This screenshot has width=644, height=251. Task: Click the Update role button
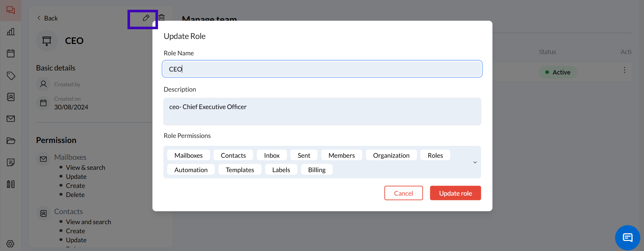coord(455,193)
